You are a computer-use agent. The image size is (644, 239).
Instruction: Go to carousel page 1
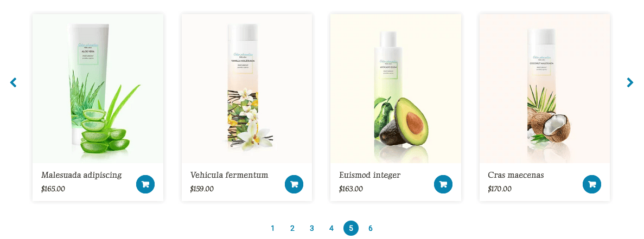(x=273, y=228)
